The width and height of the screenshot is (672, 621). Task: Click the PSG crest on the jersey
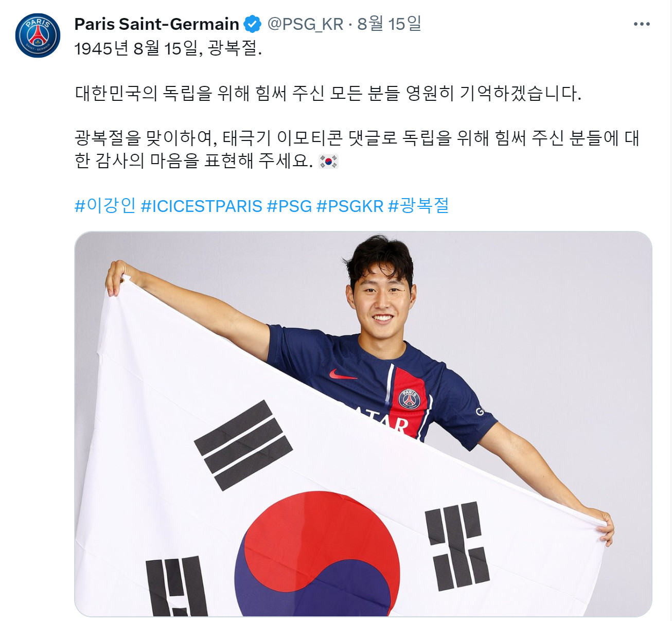(409, 399)
